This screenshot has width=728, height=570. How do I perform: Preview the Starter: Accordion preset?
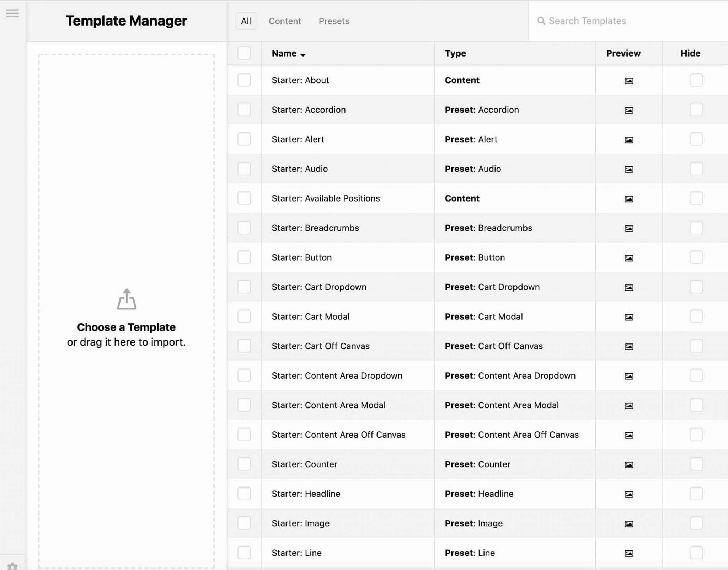click(628, 110)
